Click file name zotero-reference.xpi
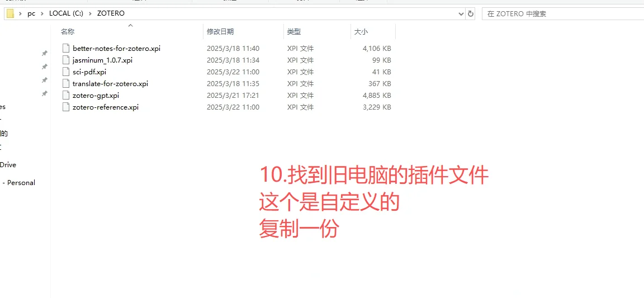 (106, 107)
